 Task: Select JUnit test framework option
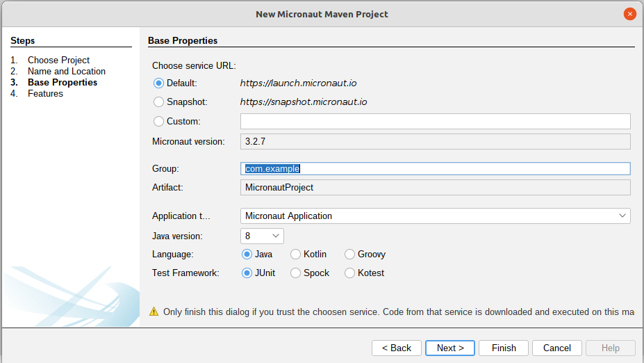click(247, 273)
